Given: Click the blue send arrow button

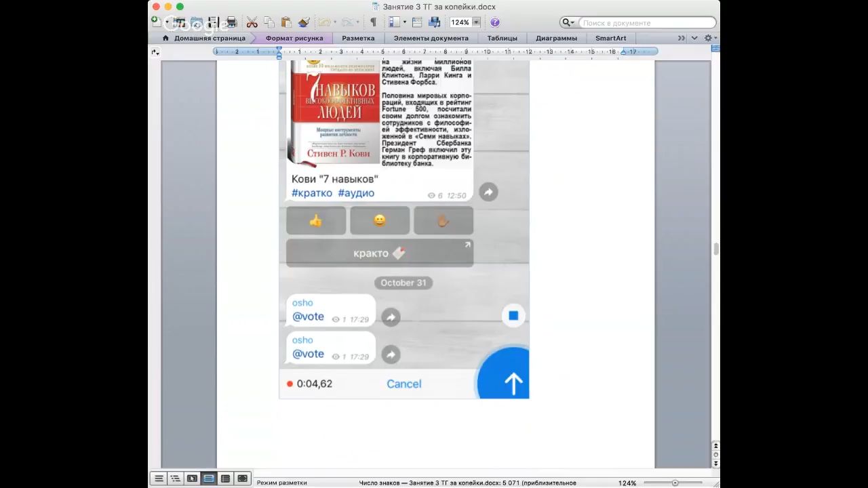Looking at the screenshot, I should coord(513,384).
